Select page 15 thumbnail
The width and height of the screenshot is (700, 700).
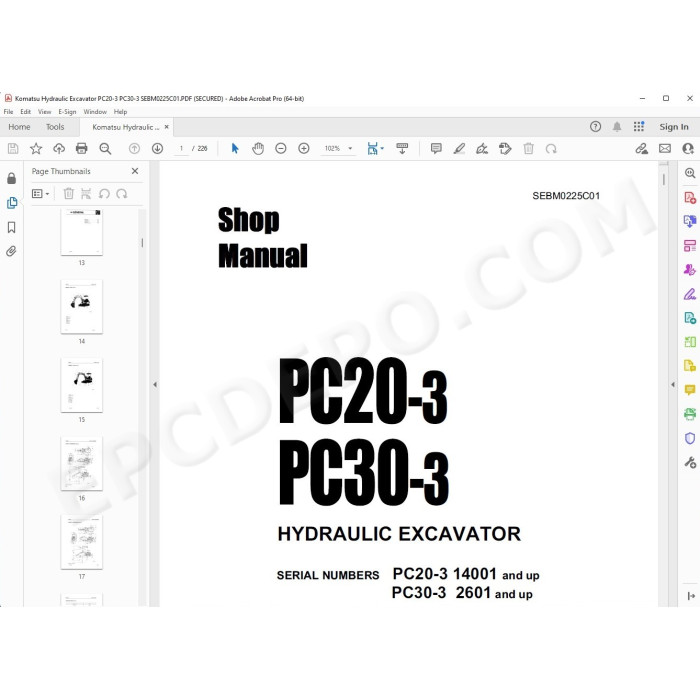[x=82, y=385]
